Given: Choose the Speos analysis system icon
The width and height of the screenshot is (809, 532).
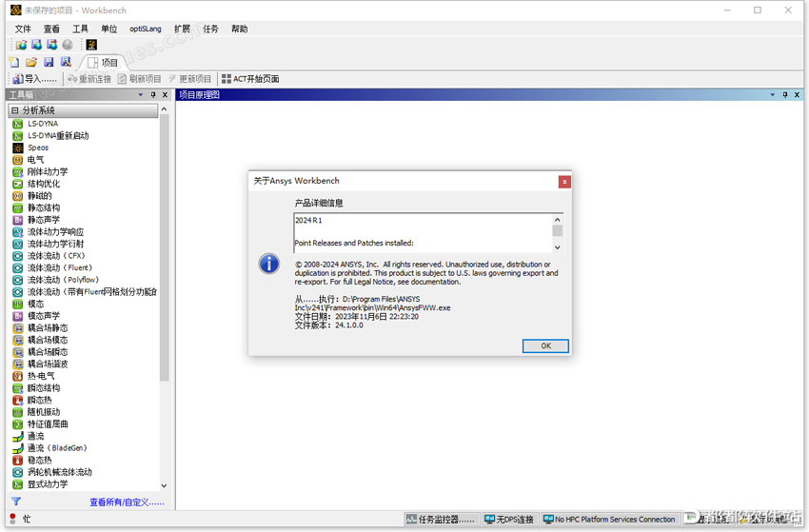Looking at the screenshot, I should (x=17, y=148).
